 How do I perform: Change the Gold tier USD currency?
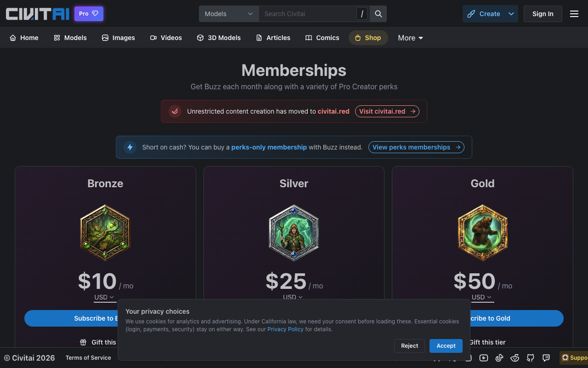(x=481, y=297)
